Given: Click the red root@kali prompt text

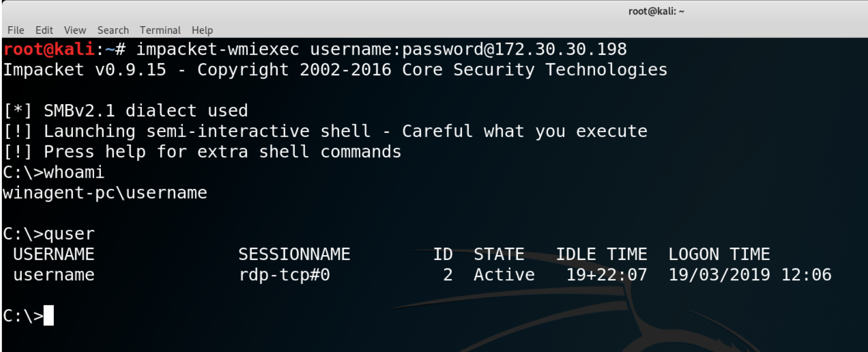Looking at the screenshot, I should point(49,49).
